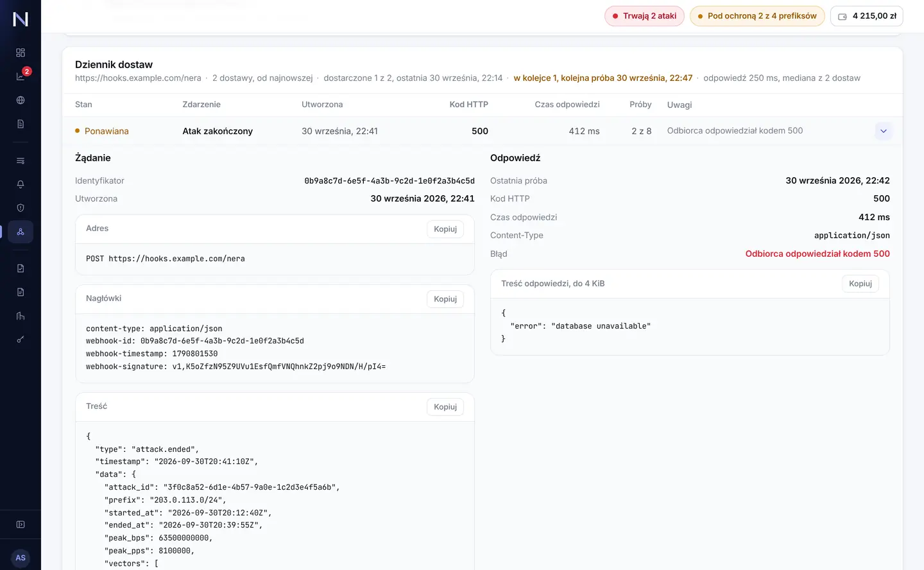Image resolution: width=924 pixels, height=570 pixels.
Task: Click the Czas odpowiedzi column header
Action: (x=567, y=105)
